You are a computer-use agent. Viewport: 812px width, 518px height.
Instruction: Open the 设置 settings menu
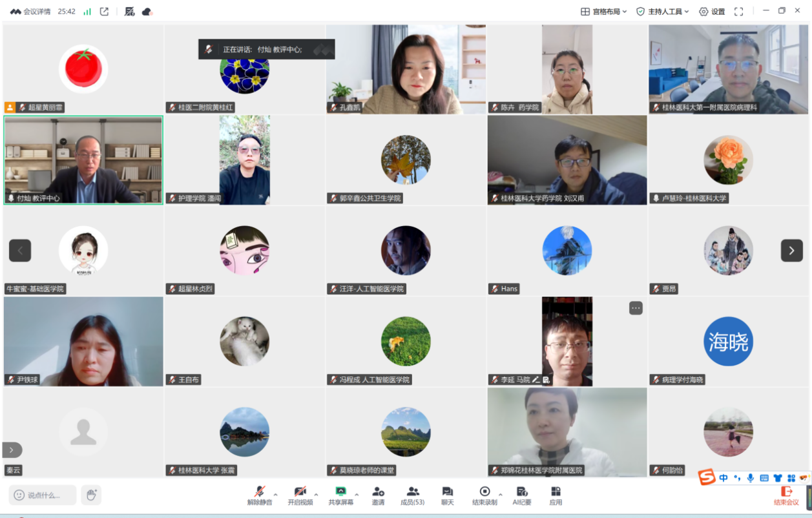[712, 12]
